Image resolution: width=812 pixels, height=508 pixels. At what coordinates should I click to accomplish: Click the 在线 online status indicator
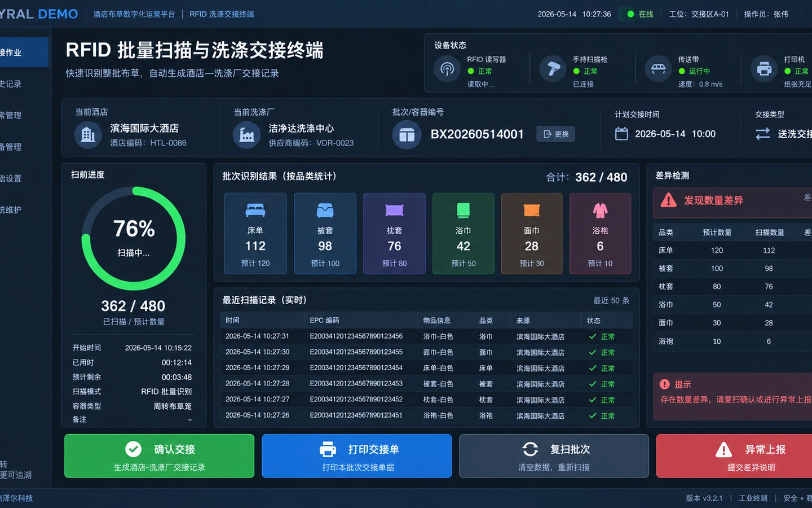[x=640, y=14]
